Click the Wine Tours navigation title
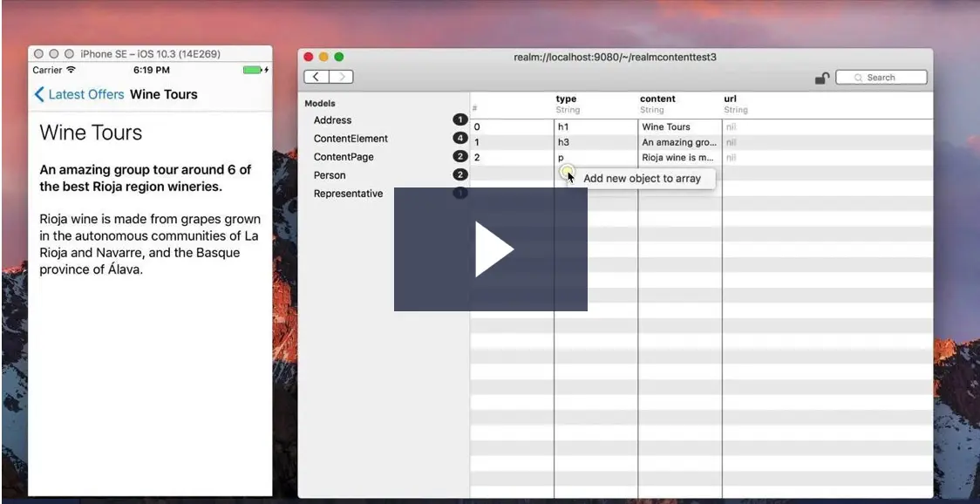Viewport: 980px width, 504px height. pyautogui.click(x=164, y=94)
